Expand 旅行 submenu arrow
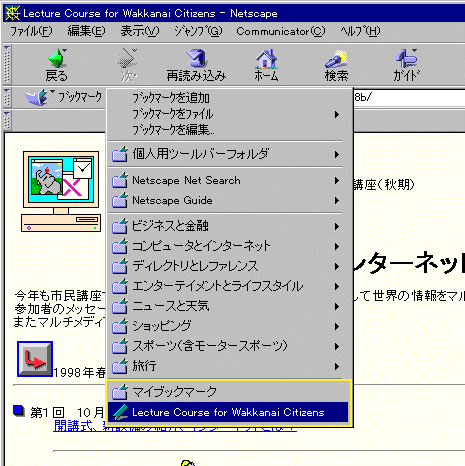The height and width of the screenshot is (466, 465). [x=337, y=366]
